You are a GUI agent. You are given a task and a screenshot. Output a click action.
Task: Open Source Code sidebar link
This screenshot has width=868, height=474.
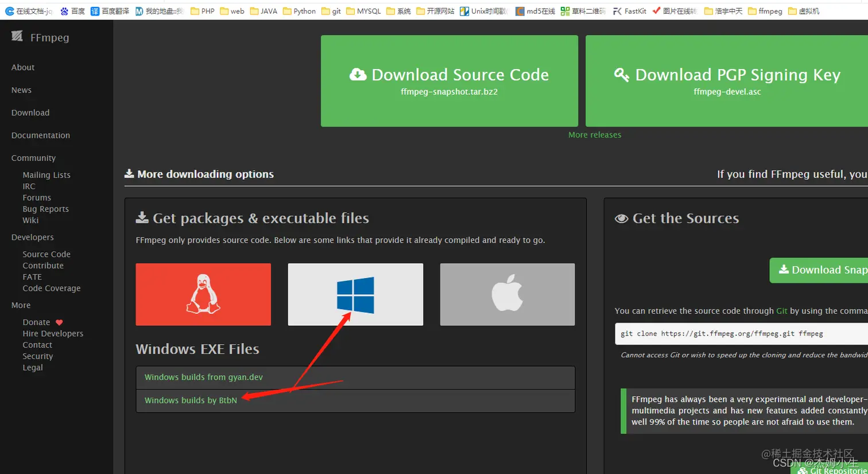46,254
